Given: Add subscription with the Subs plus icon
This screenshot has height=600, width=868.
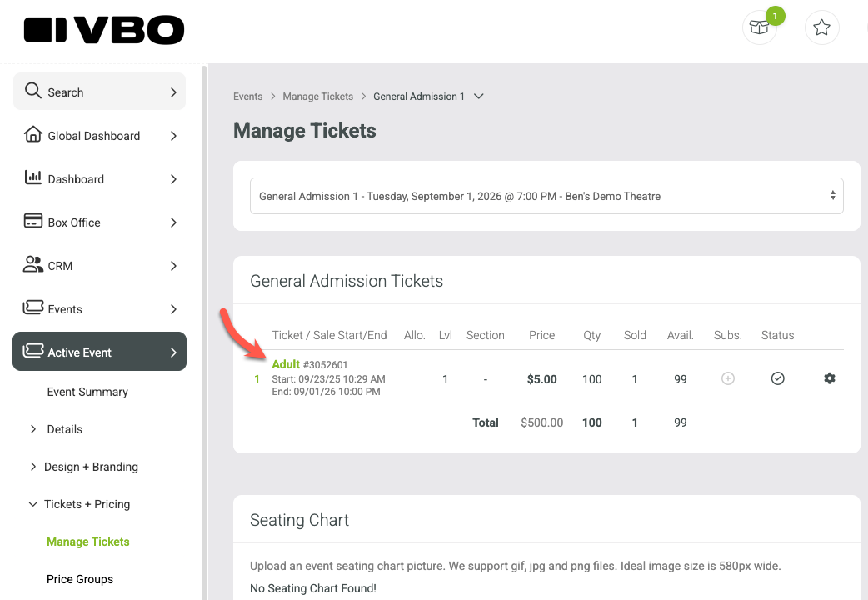Looking at the screenshot, I should tap(728, 378).
